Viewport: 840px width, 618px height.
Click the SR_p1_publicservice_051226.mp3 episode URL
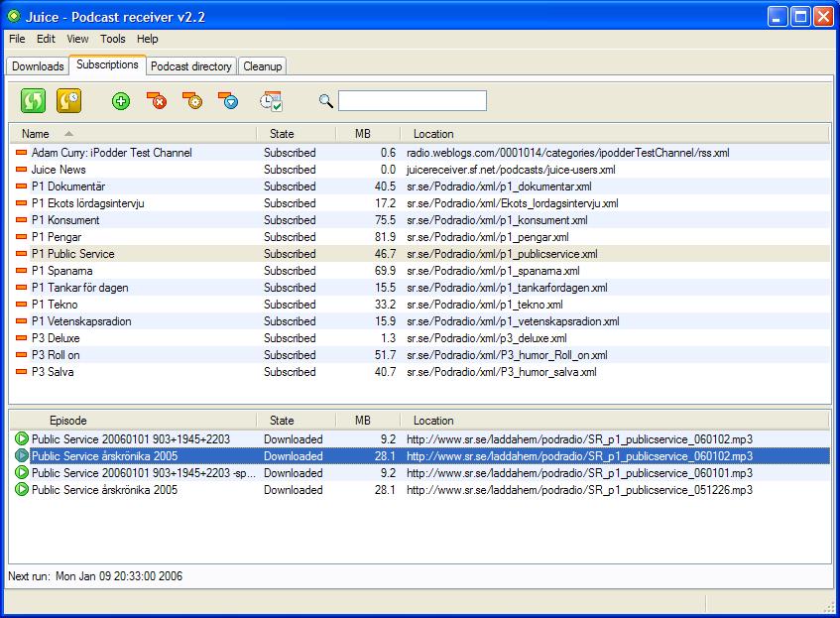pos(579,489)
